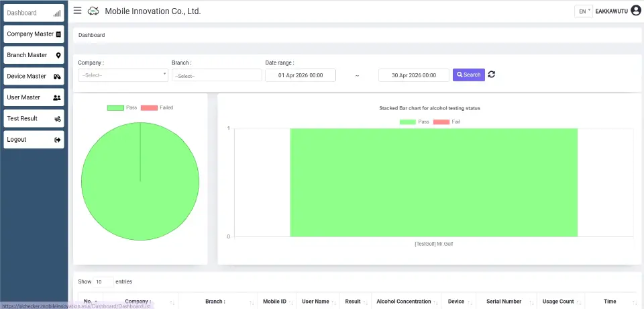The image size is (644, 309).
Task: Open Test Result page
Action: tap(34, 119)
